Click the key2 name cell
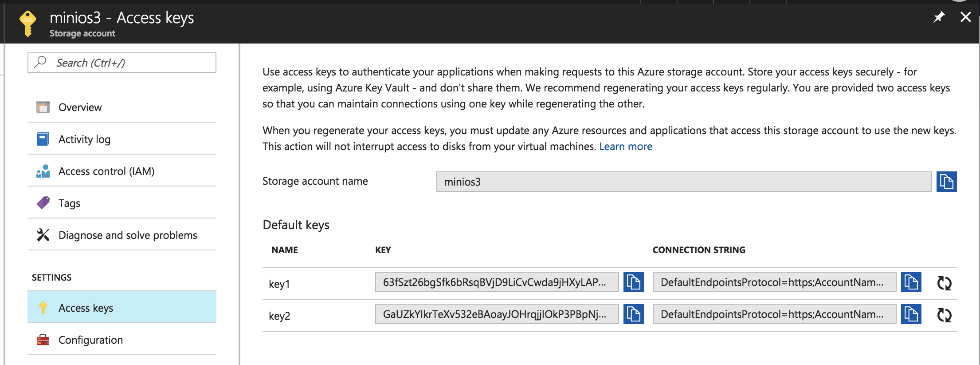Screen dimensions: 980x365 click(279, 316)
